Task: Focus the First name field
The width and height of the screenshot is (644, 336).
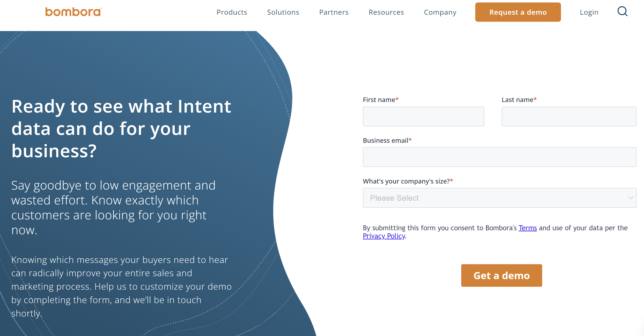Action: [423, 116]
